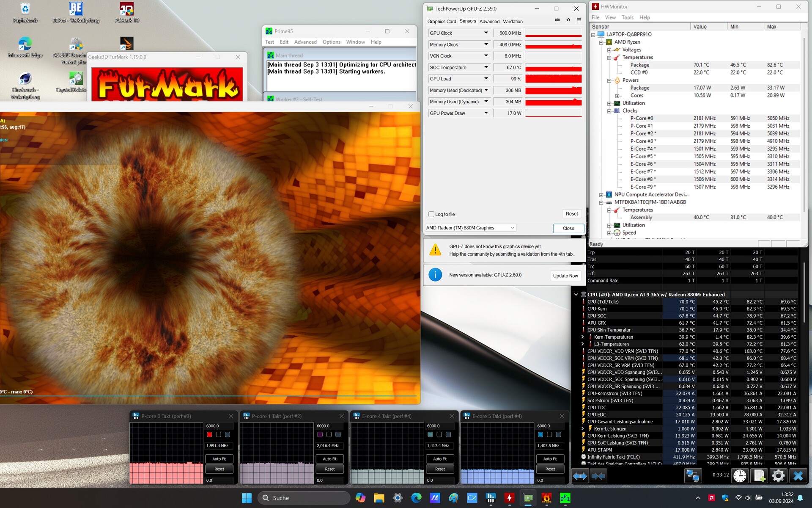Click Update Now in GPU-Z notice
812x508 pixels.
pyautogui.click(x=565, y=276)
